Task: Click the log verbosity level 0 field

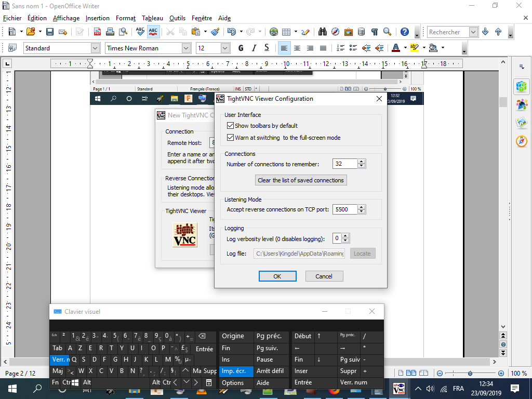Action: pos(337,238)
